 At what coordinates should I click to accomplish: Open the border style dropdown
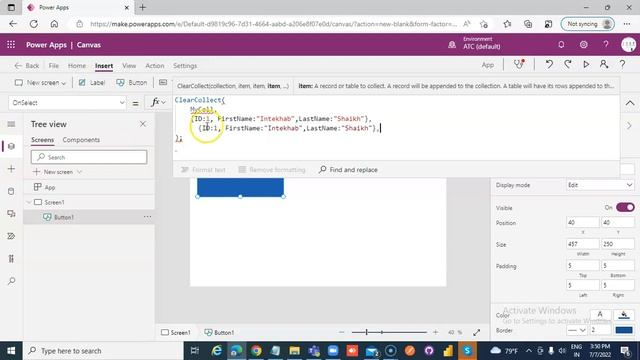coord(576,330)
